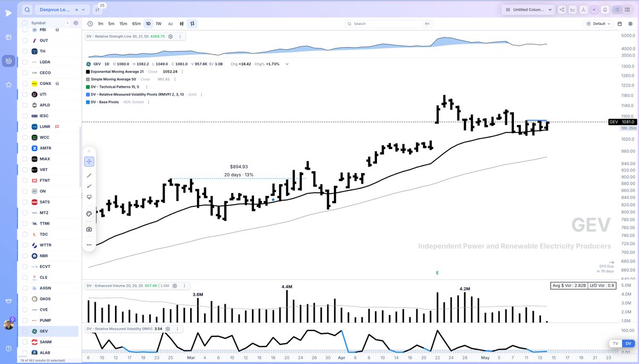
Task: Select the 1m timeframe
Action: click(x=101, y=23)
